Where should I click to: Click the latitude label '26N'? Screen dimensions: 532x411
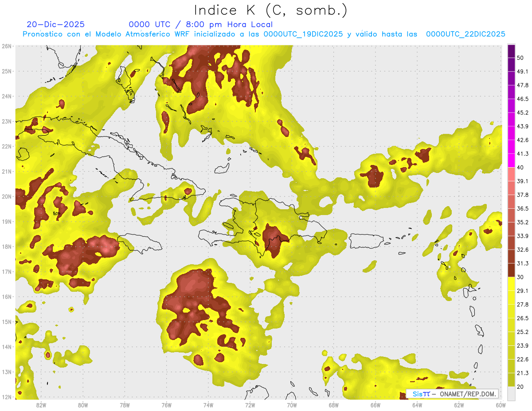(x=7, y=46)
